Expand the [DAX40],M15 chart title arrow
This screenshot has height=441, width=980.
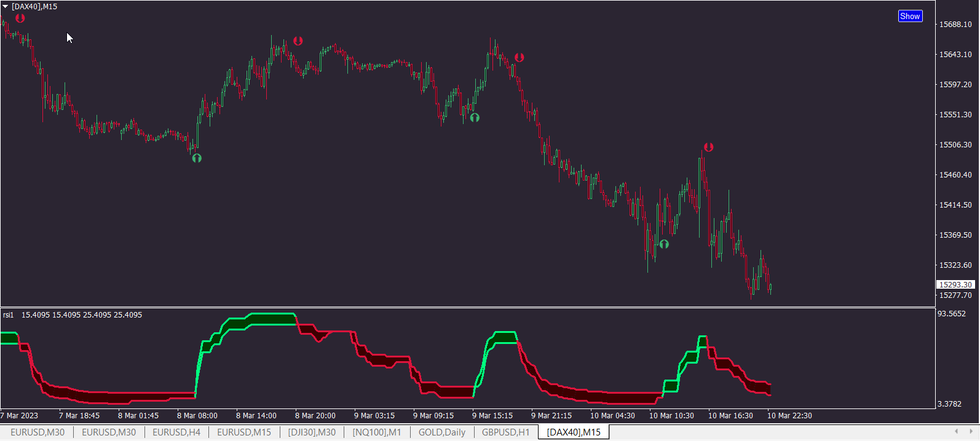[6, 7]
